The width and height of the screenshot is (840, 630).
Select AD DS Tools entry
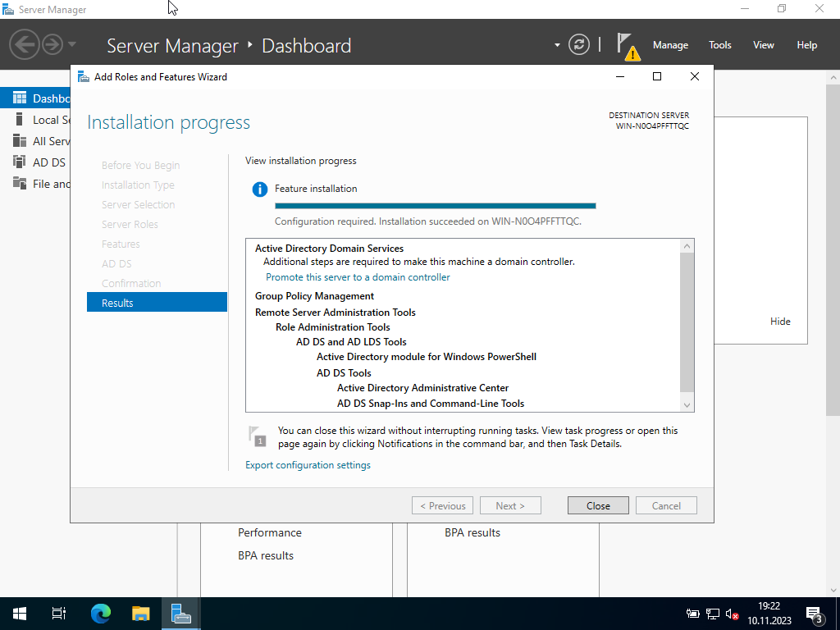click(344, 373)
